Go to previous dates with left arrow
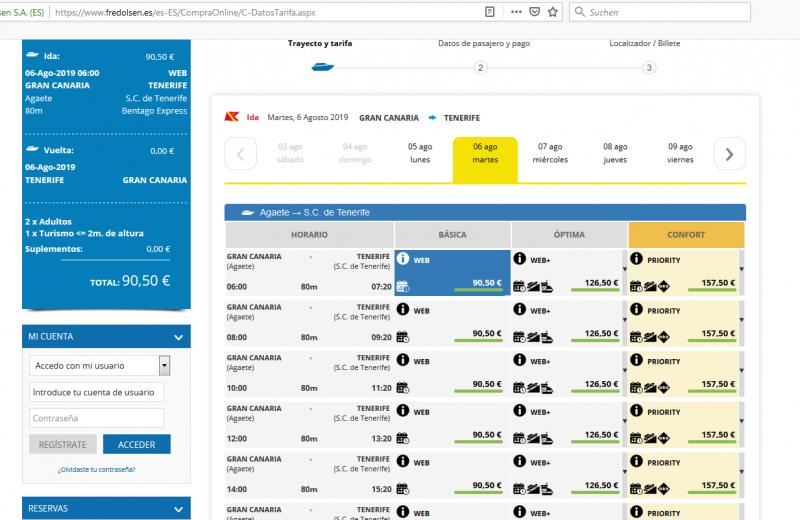 tap(240, 154)
